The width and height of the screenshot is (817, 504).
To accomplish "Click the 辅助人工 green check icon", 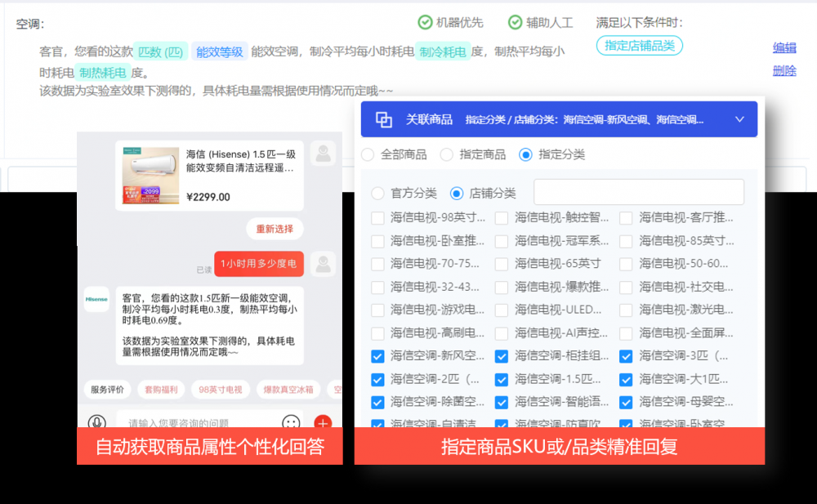I will [x=515, y=22].
